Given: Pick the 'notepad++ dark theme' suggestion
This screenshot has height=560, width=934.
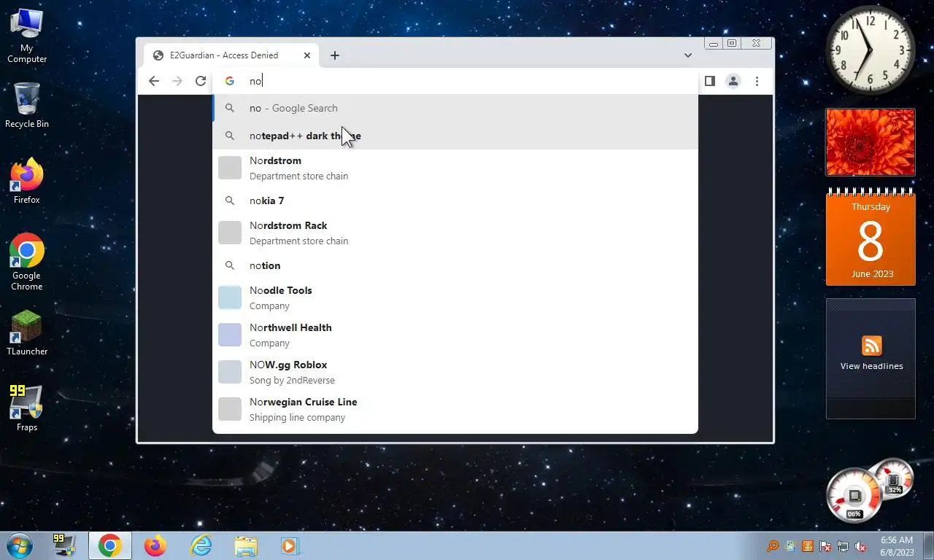Looking at the screenshot, I should pos(455,136).
